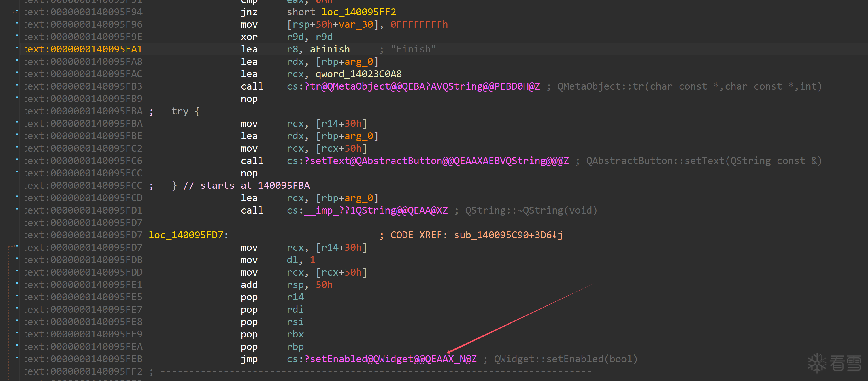Select the nop at address 140095FCC
Viewport: 868px width, 381px height.
[x=249, y=173]
